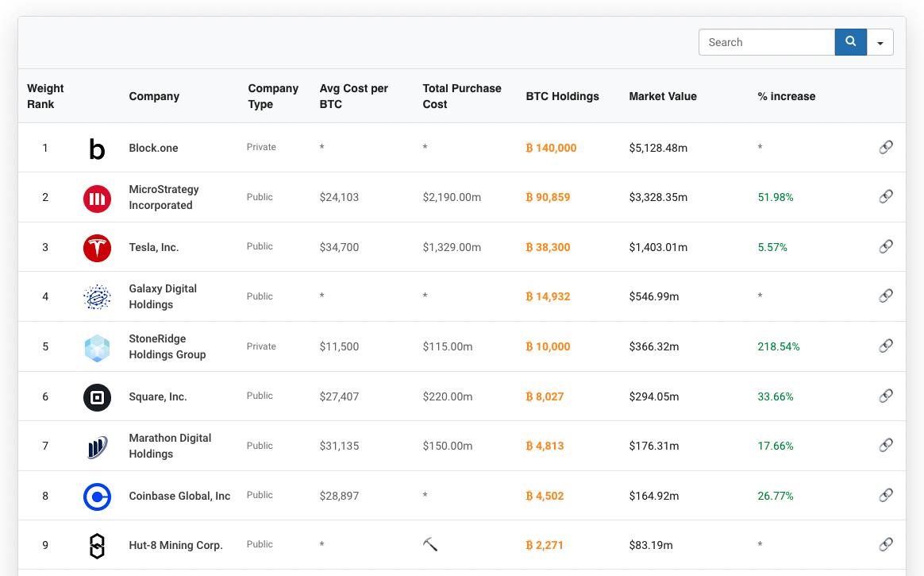Open the search options dropdown arrow
The width and height of the screenshot is (924, 576).
click(880, 42)
